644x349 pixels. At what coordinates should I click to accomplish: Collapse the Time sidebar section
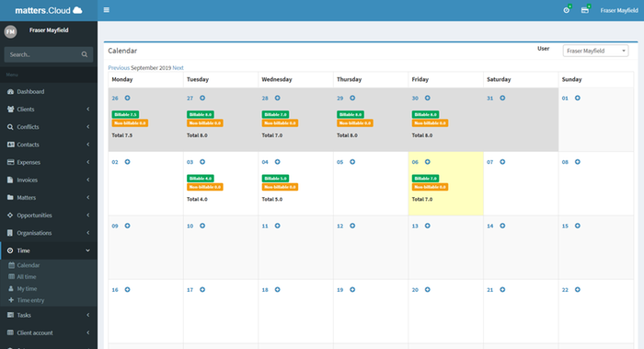tap(49, 250)
